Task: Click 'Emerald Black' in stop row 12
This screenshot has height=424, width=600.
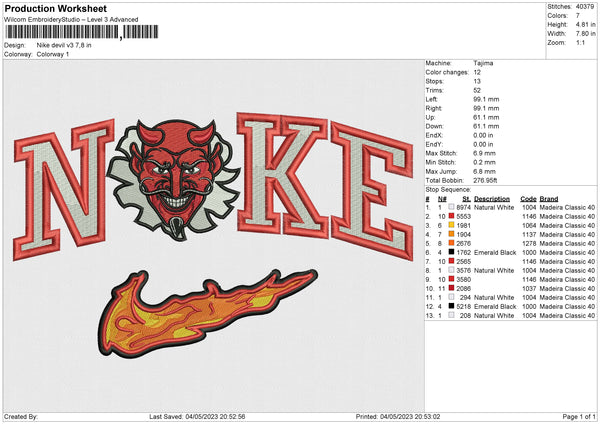Action: point(495,307)
